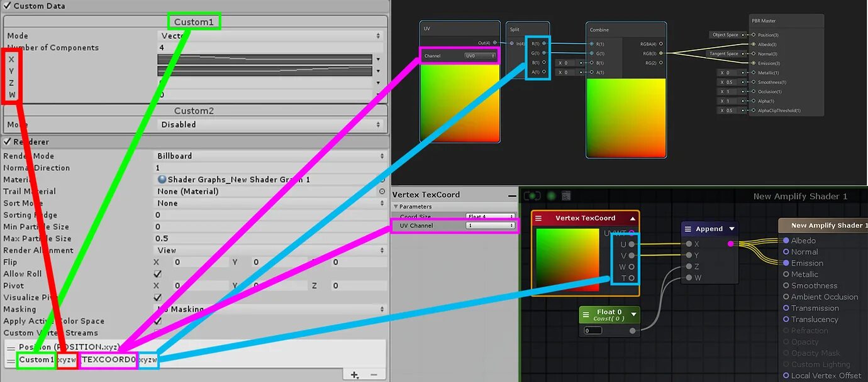Open the Coord Size Float 4 dropdown
This screenshot has width=868, height=382.
pyautogui.click(x=491, y=217)
